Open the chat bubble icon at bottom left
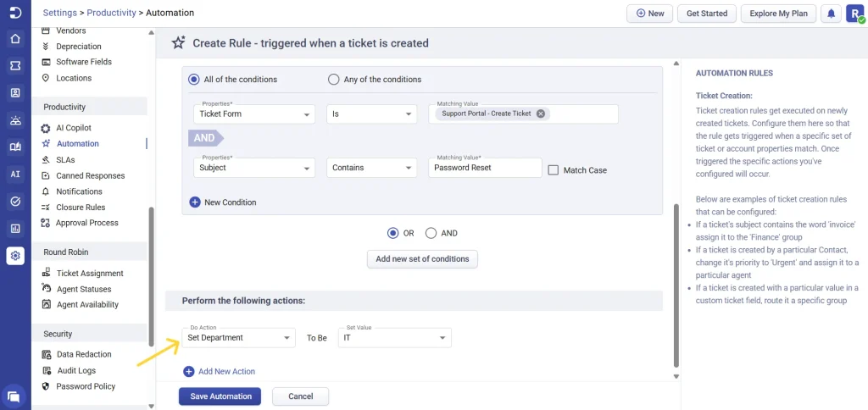The height and width of the screenshot is (410, 868). click(x=14, y=396)
